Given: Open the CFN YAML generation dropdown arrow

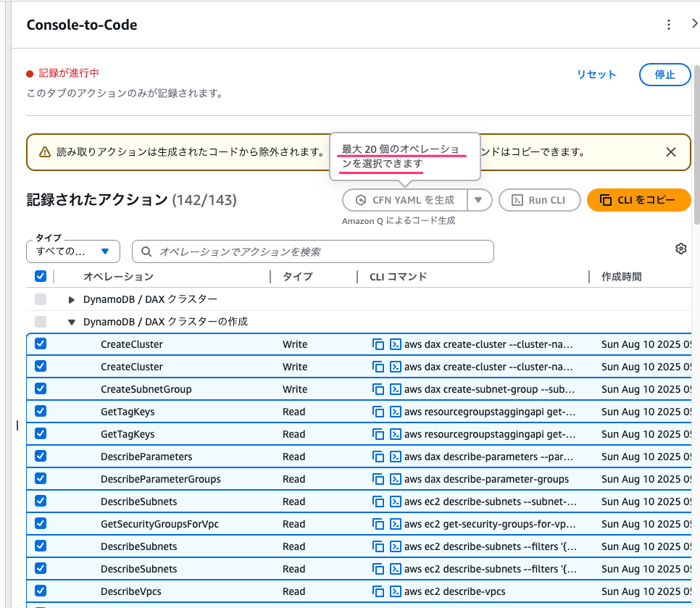Looking at the screenshot, I should [x=478, y=200].
